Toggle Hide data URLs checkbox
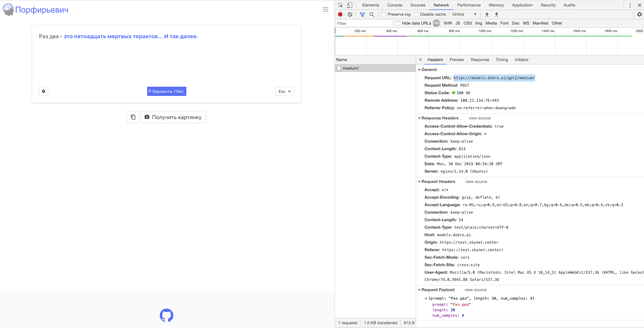 click(398, 23)
